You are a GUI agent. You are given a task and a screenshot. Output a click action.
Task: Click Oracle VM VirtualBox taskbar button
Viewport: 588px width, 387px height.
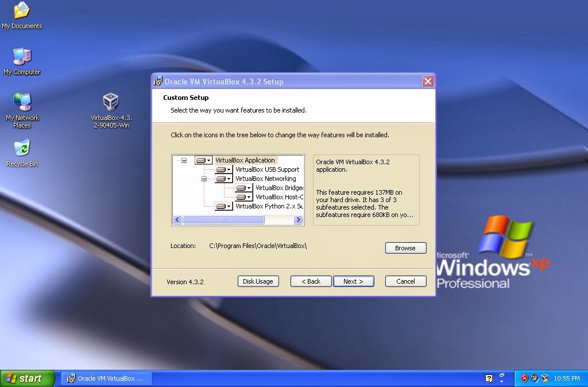[106, 378]
